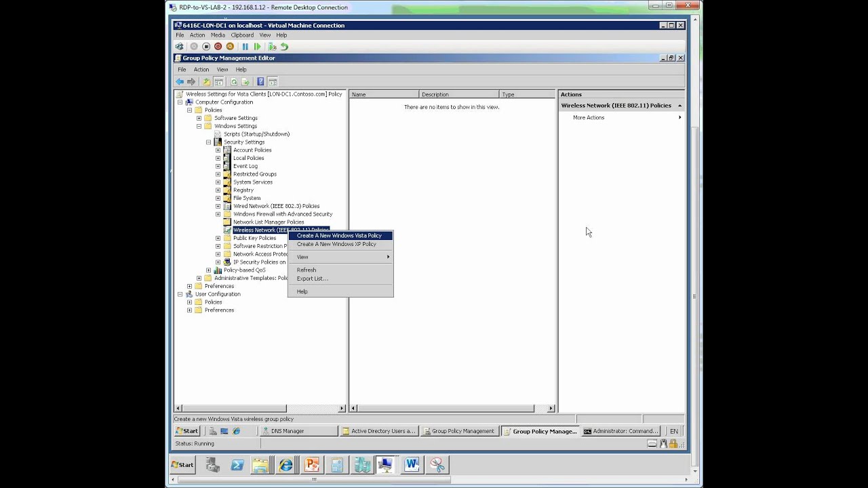
Task: Open Snipping Tool from outer taskbar
Action: [437, 465]
